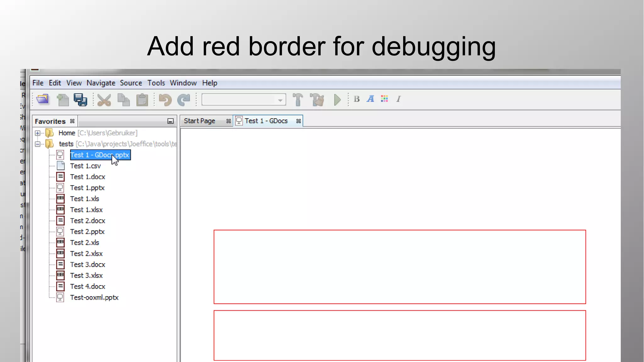Collapse the tests folder node
Image resolution: width=644 pixels, height=362 pixels.
pos(37,144)
